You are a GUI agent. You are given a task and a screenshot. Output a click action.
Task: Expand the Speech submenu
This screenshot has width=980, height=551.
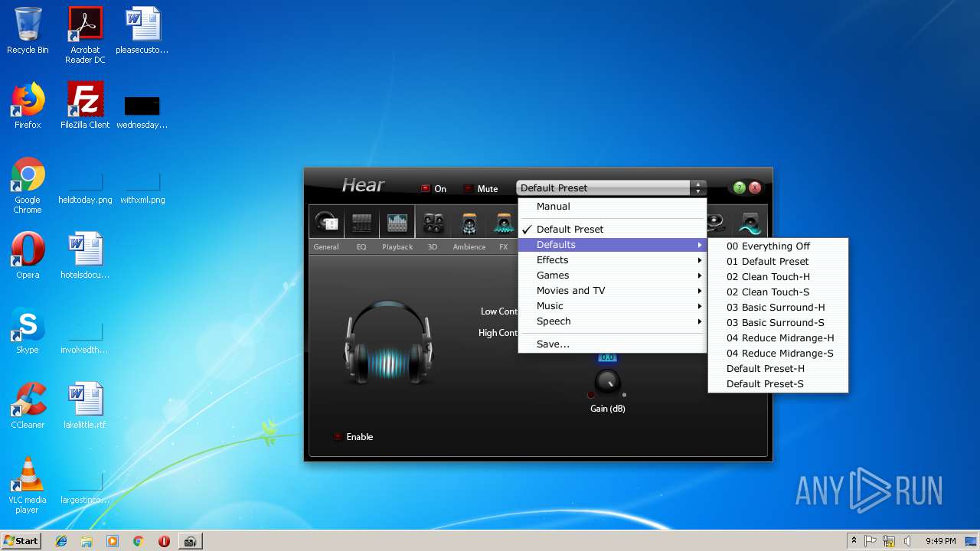point(612,321)
